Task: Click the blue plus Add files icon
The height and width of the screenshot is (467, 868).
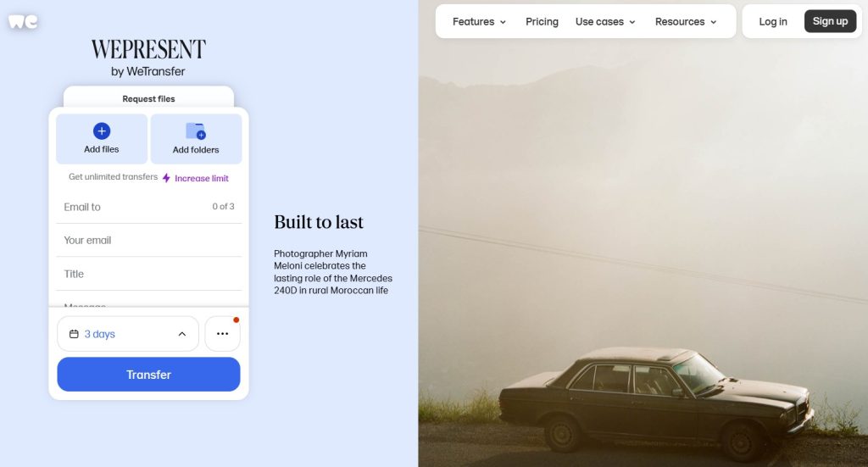Action: [x=102, y=131]
